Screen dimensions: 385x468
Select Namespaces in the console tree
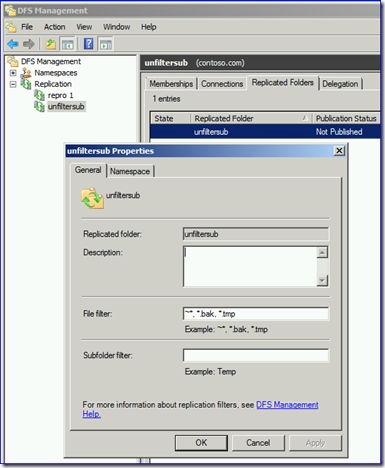point(56,73)
